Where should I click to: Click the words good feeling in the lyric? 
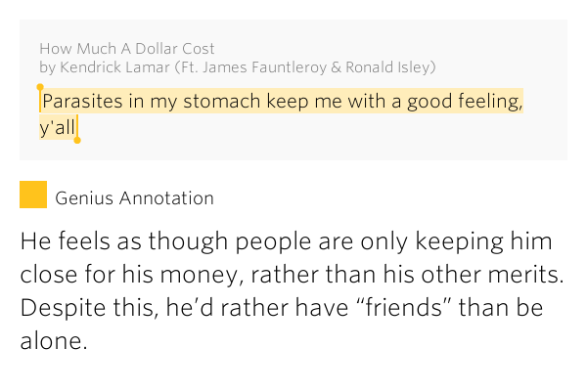(x=464, y=101)
